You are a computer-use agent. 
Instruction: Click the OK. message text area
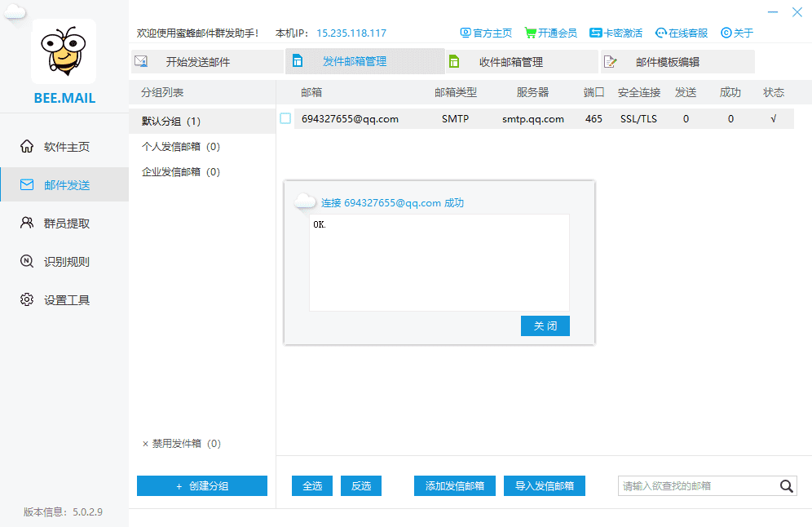439,263
